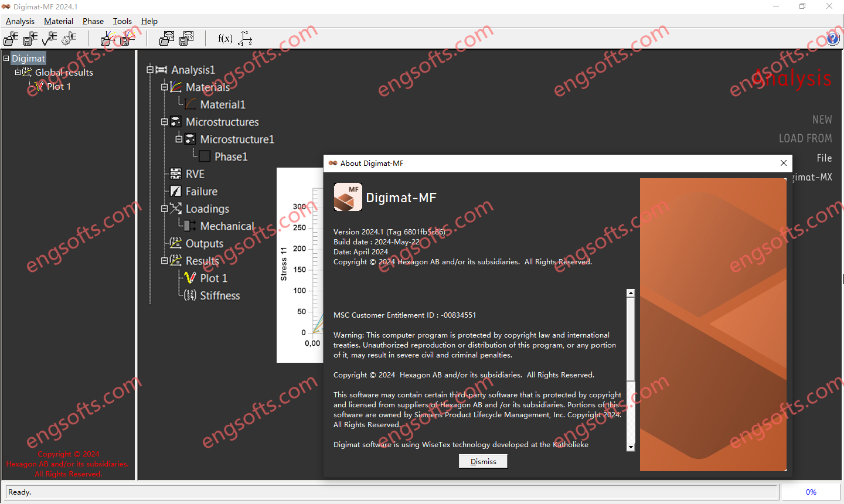Click the Global results icon in left panel
844x504 pixels.
pos(27,72)
